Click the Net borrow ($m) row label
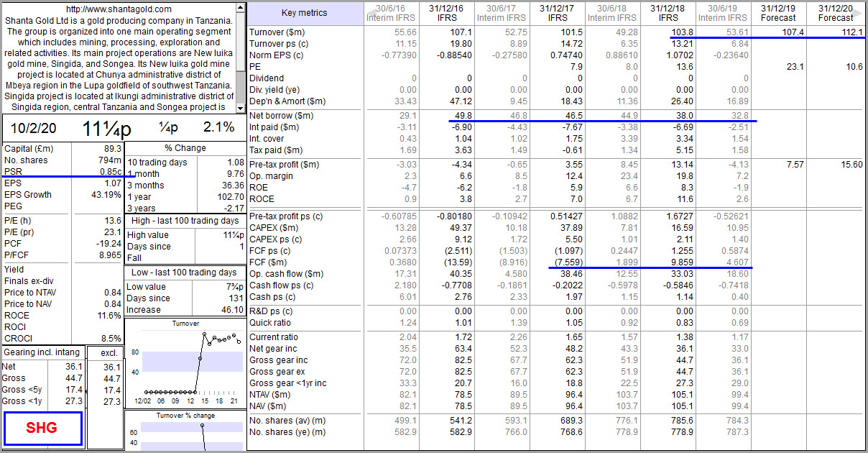The width and height of the screenshot is (868, 453). pyautogui.click(x=281, y=116)
